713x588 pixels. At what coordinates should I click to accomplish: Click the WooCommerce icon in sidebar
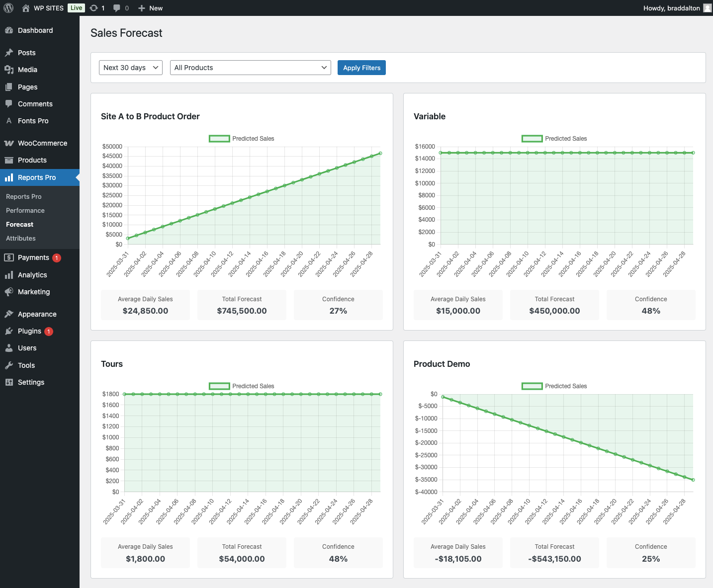point(9,143)
